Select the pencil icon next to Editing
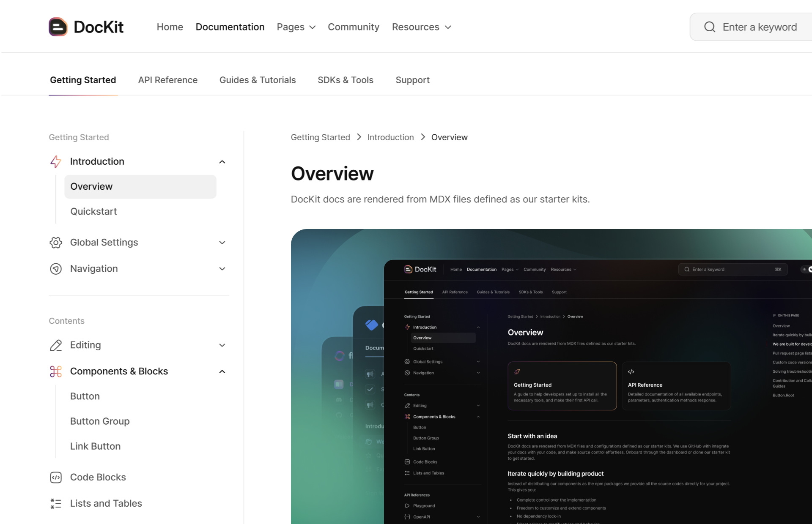The width and height of the screenshot is (812, 524). (x=55, y=345)
